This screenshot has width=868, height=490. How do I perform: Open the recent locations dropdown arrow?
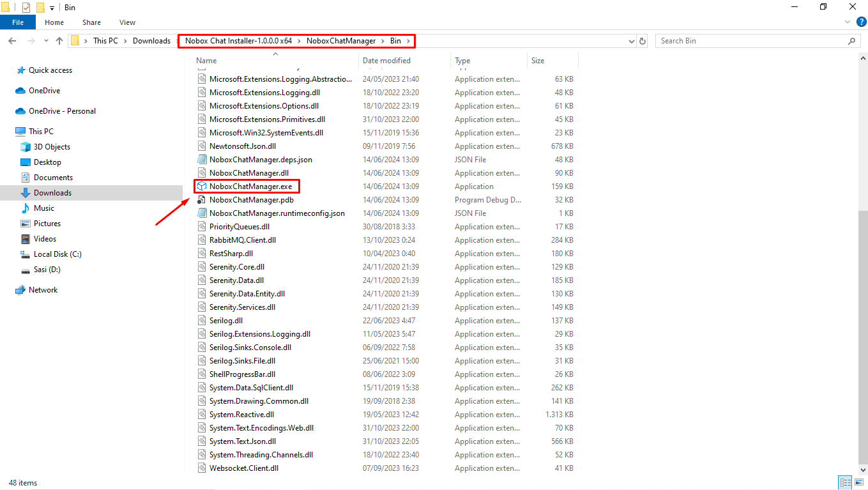[x=45, y=40]
